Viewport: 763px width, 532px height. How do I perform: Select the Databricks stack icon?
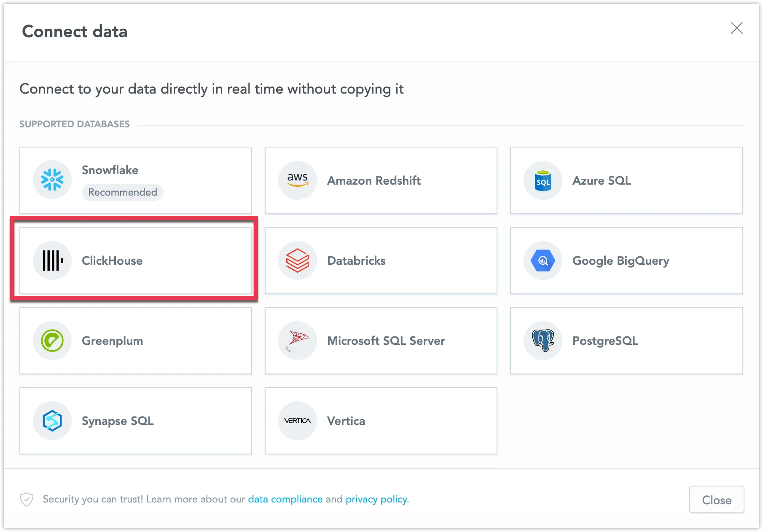(297, 261)
